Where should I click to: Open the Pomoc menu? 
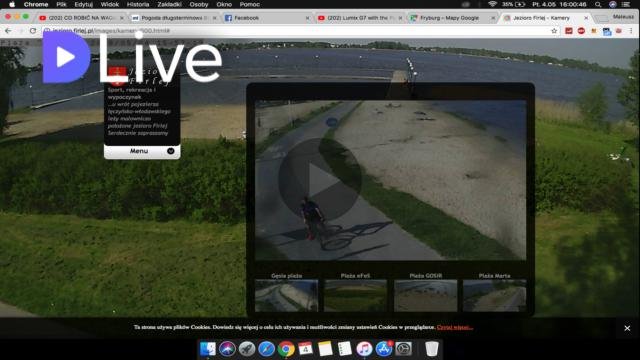[x=249, y=4]
